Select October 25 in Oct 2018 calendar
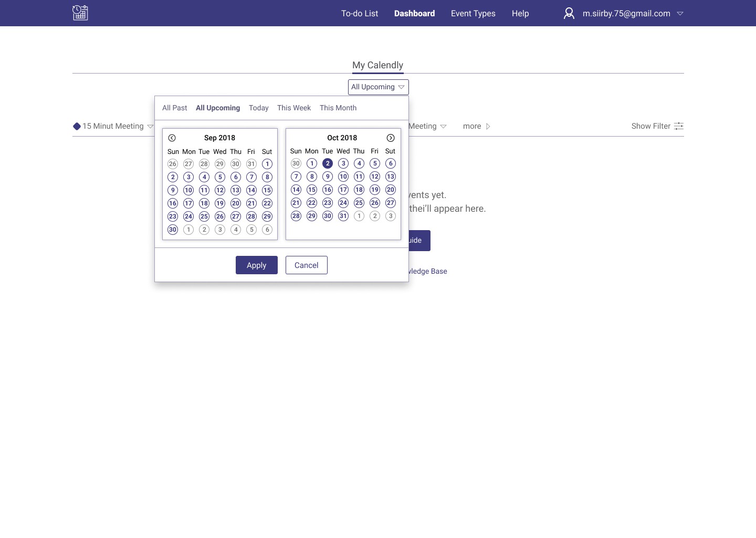 (x=359, y=203)
